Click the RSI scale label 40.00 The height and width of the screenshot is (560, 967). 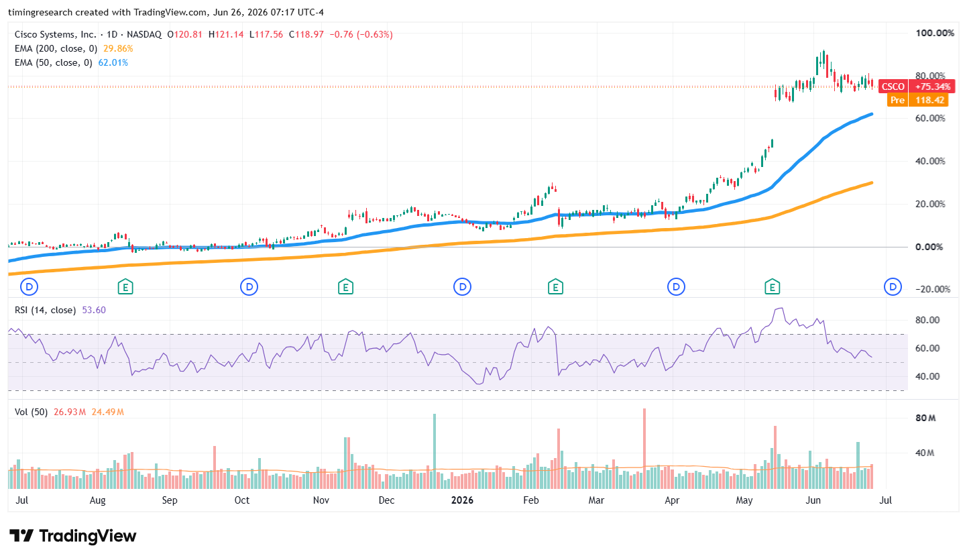pyautogui.click(x=929, y=377)
